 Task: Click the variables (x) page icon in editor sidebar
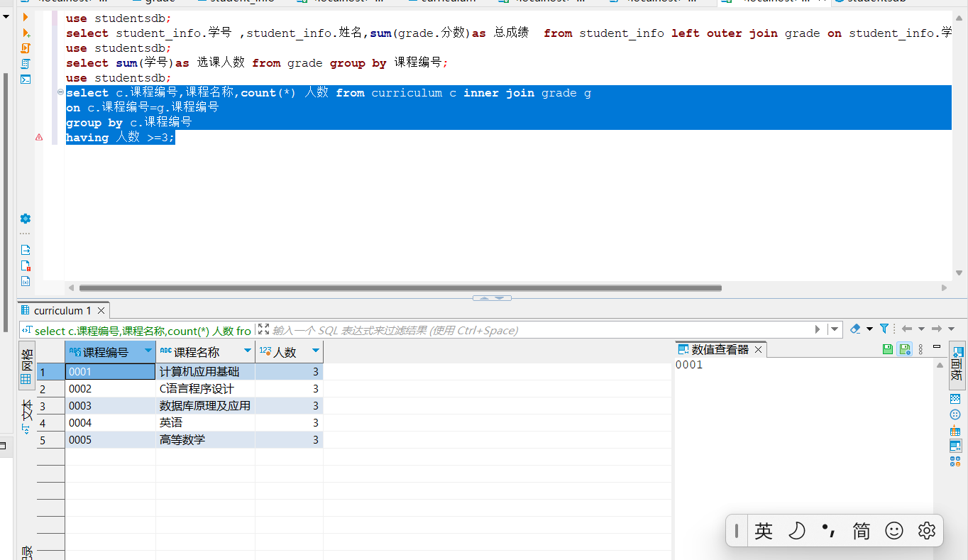click(26, 281)
